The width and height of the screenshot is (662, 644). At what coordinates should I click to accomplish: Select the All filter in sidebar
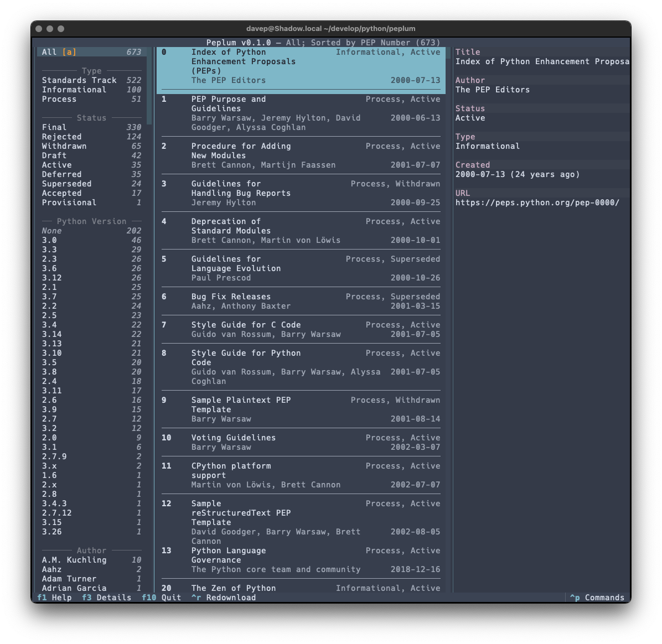point(91,52)
